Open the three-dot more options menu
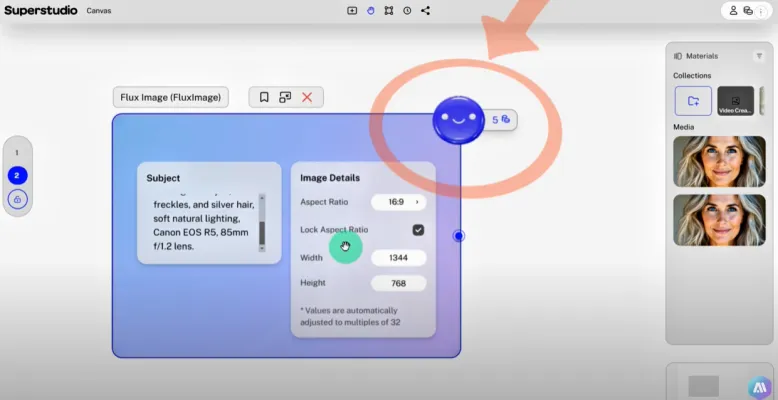Screen dimensions: 778x400 (764, 10)
